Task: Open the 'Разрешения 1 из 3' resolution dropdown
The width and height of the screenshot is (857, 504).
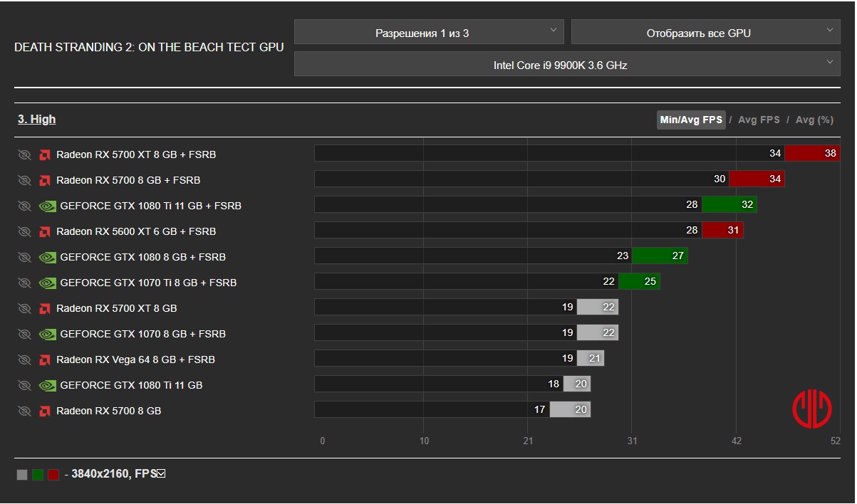Action: pos(429,33)
